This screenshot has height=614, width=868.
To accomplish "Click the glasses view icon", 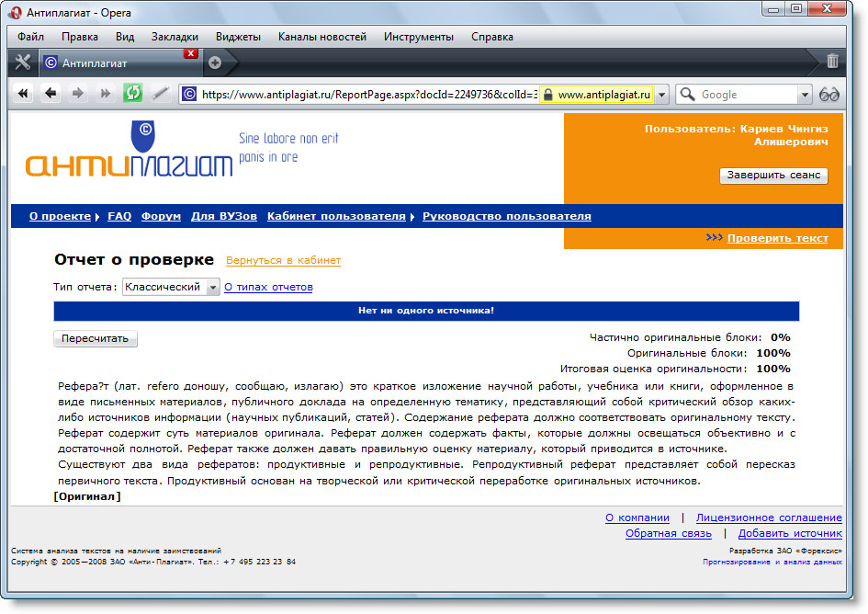I will pyautogui.click(x=829, y=94).
